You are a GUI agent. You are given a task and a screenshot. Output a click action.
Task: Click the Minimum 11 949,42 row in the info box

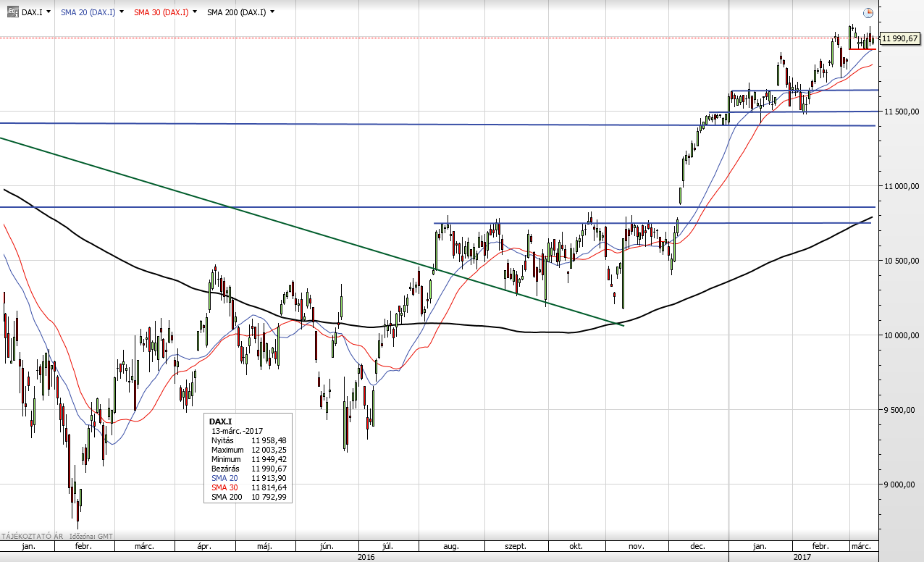(248, 459)
